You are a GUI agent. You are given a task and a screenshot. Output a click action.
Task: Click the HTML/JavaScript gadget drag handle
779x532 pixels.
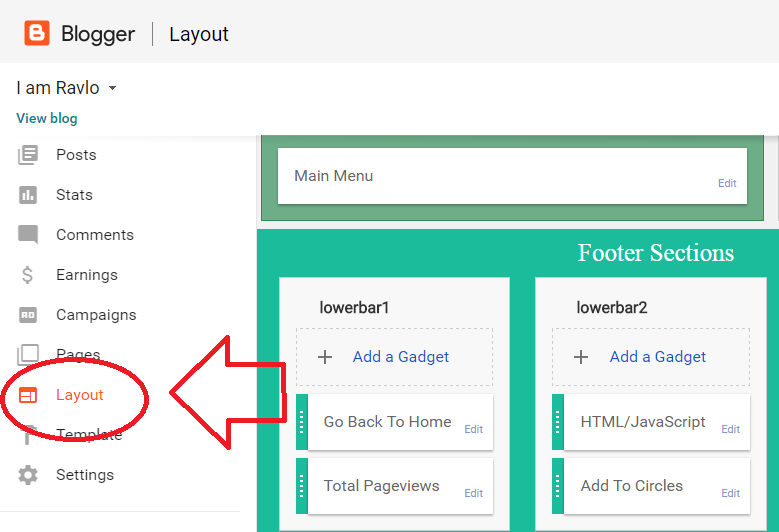pyautogui.click(x=558, y=422)
